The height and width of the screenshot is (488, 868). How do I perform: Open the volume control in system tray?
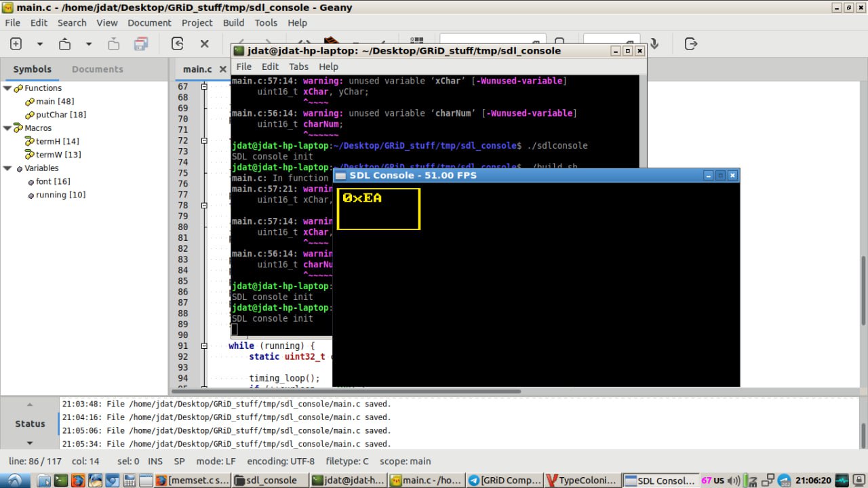click(x=734, y=481)
